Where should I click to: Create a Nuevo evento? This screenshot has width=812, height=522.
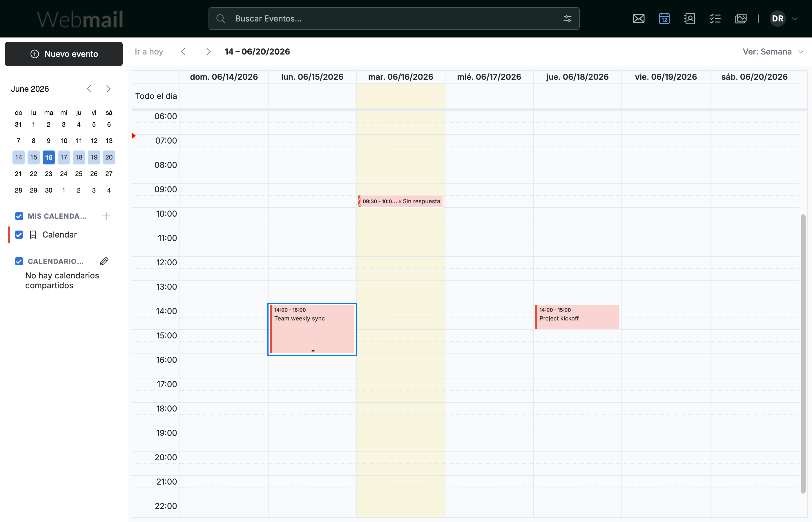point(64,54)
